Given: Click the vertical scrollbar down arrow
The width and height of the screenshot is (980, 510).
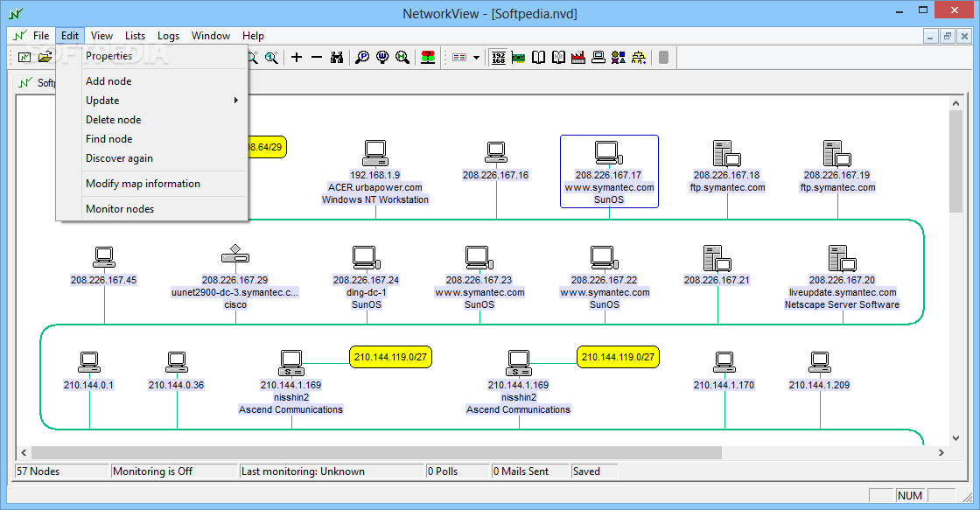Looking at the screenshot, I should (x=955, y=438).
